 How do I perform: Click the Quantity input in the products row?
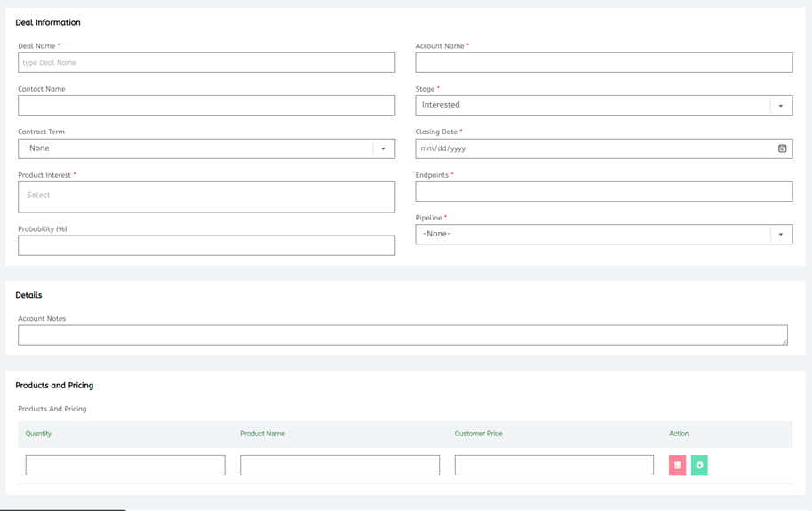(x=125, y=465)
